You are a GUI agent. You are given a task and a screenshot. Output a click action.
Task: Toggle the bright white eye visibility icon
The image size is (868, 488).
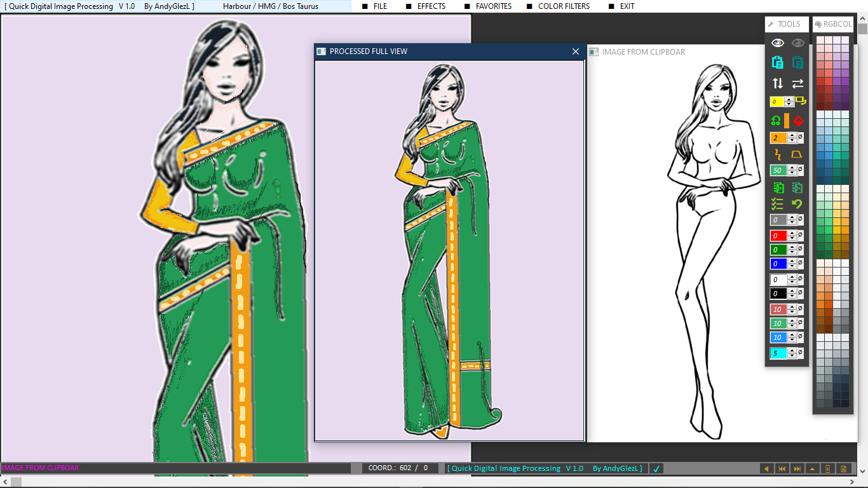click(x=777, y=43)
